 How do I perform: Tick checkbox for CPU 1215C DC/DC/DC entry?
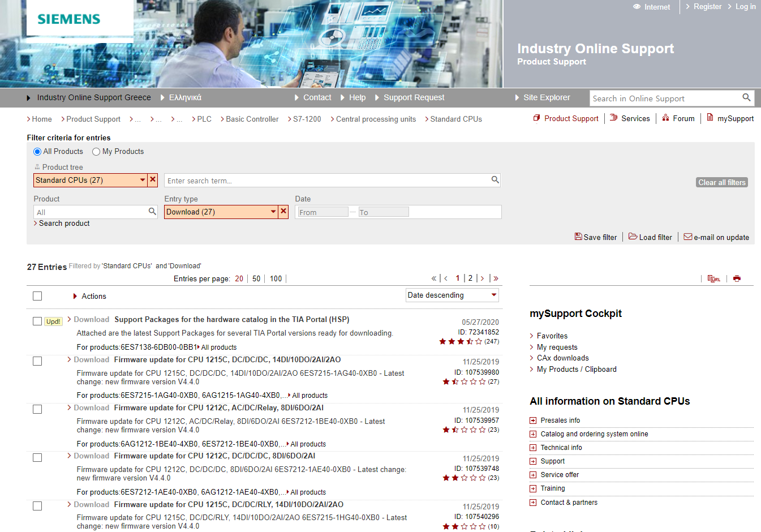click(x=37, y=361)
